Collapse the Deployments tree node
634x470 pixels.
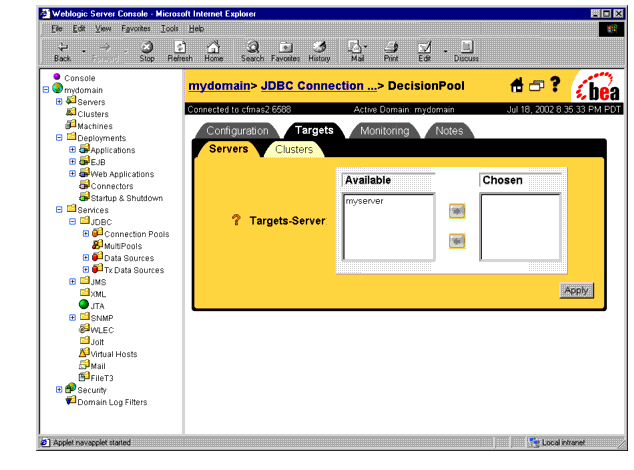pos(59,138)
